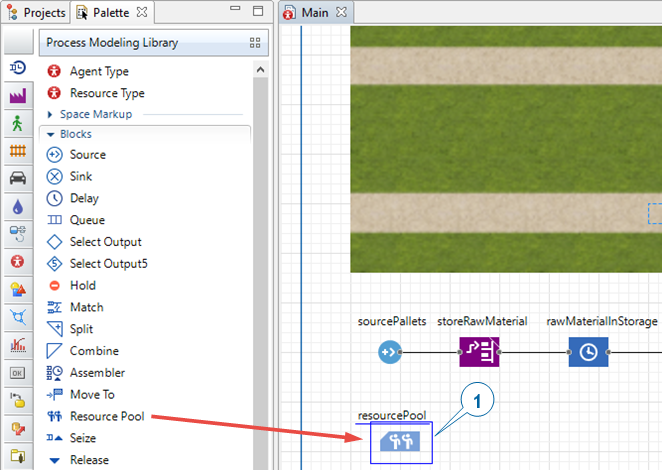Screen dimensions: 662x470
Task: Select the Hold block in palette
Action: 71,285
